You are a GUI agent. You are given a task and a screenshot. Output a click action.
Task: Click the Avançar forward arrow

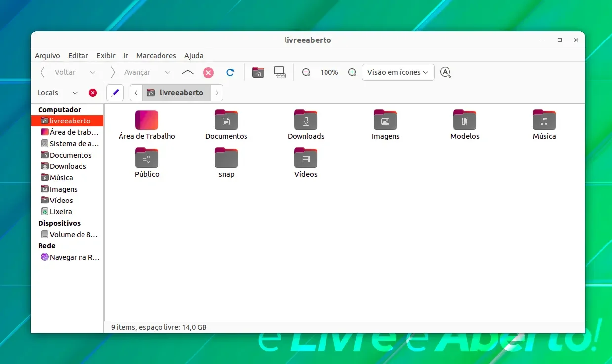click(113, 72)
